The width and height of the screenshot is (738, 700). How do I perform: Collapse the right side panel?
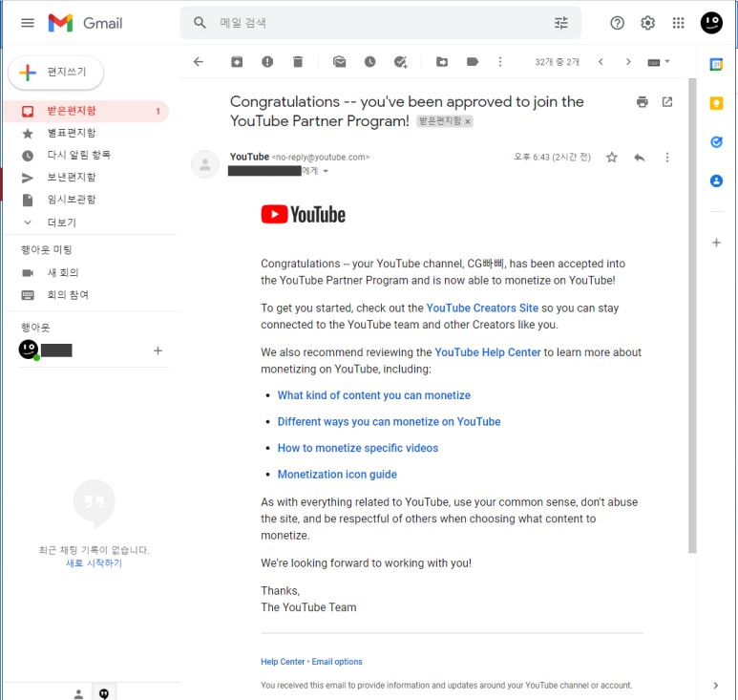click(x=716, y=686)
